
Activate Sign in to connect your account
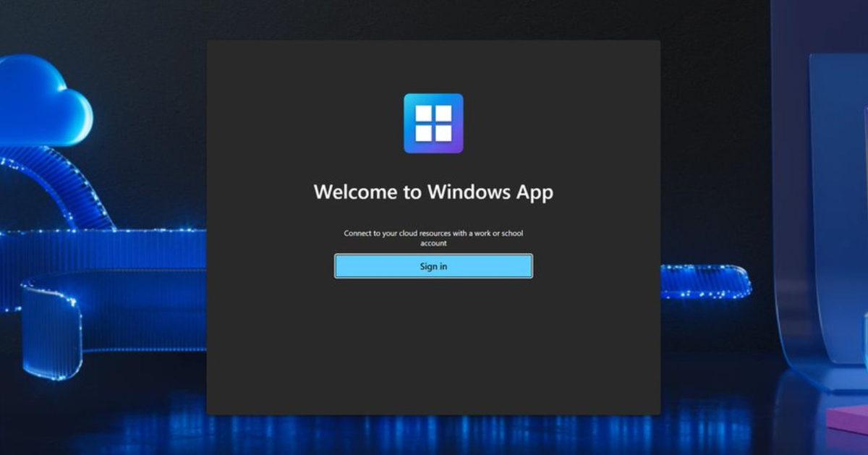click(433, 265)
